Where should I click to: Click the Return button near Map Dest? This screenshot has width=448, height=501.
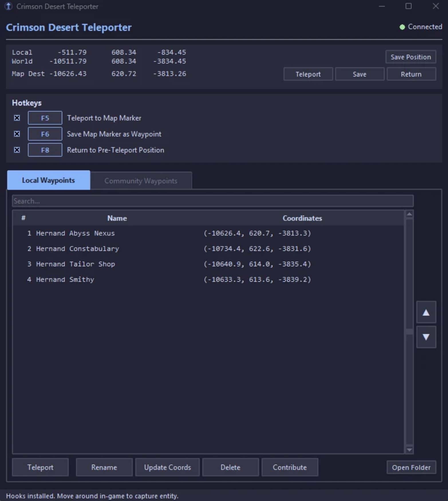(411, 74)
